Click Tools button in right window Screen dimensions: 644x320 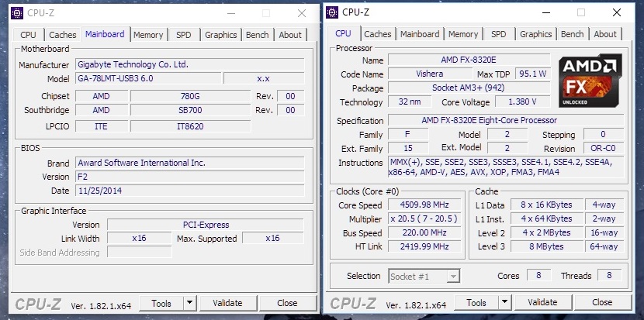point(476,303)
